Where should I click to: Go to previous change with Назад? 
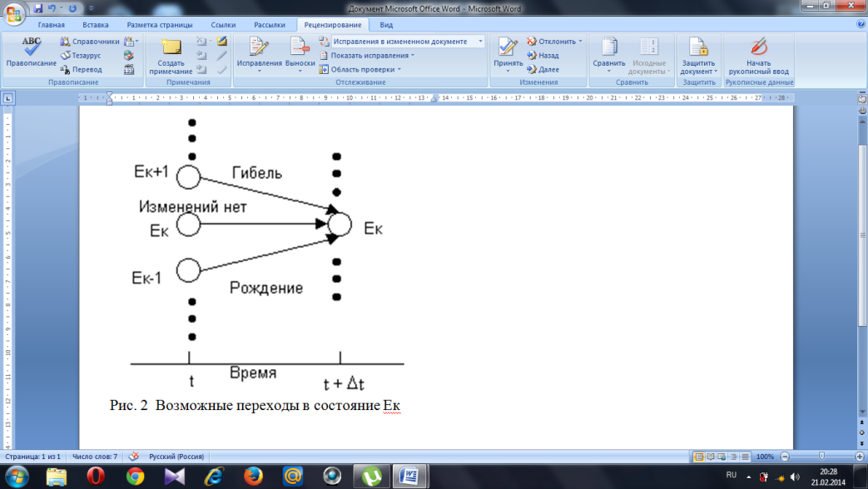click(543, 56)
